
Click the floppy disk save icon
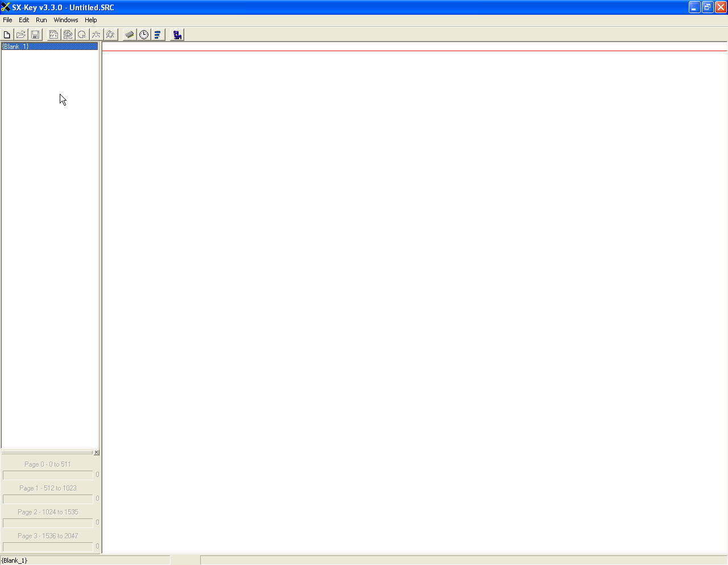click(35, 35)
